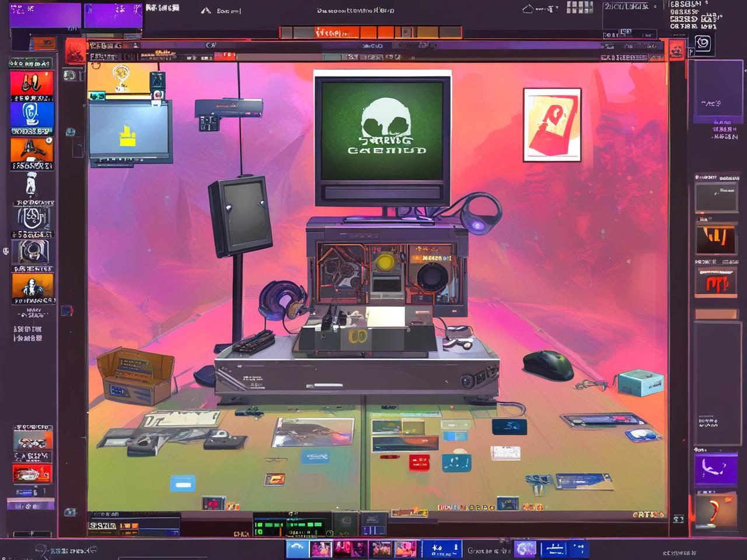
Task: Click the blue waveform icon in bottom taskbar
Action: 297,549
